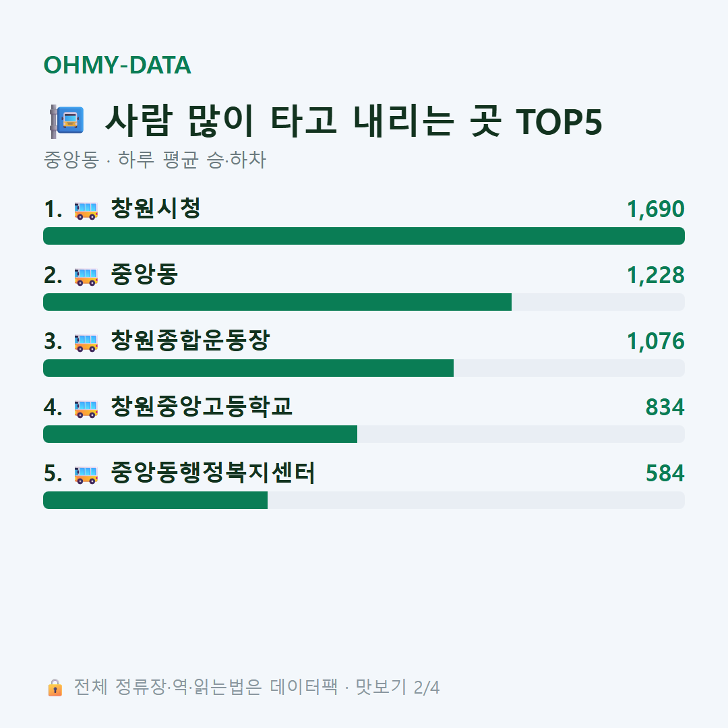Open the OHMY-DATA brand label
The width and height of the screenshot is (728, 728).
(x=117, y=65)
